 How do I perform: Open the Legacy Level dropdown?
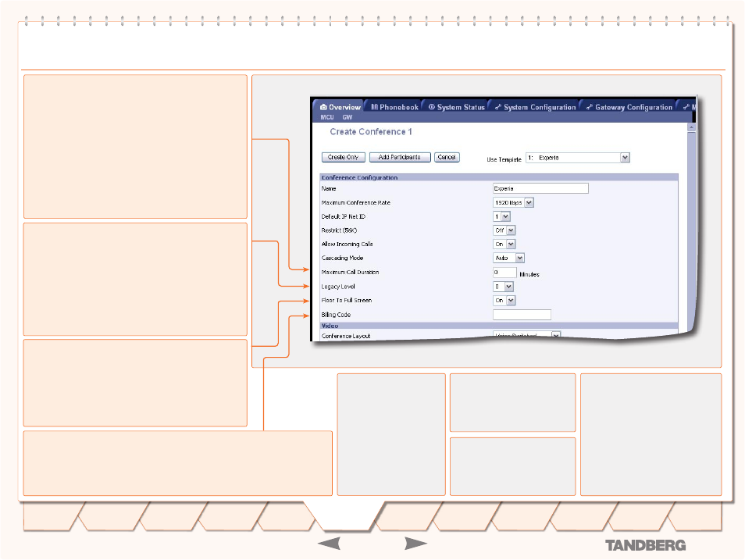point(503,287)
